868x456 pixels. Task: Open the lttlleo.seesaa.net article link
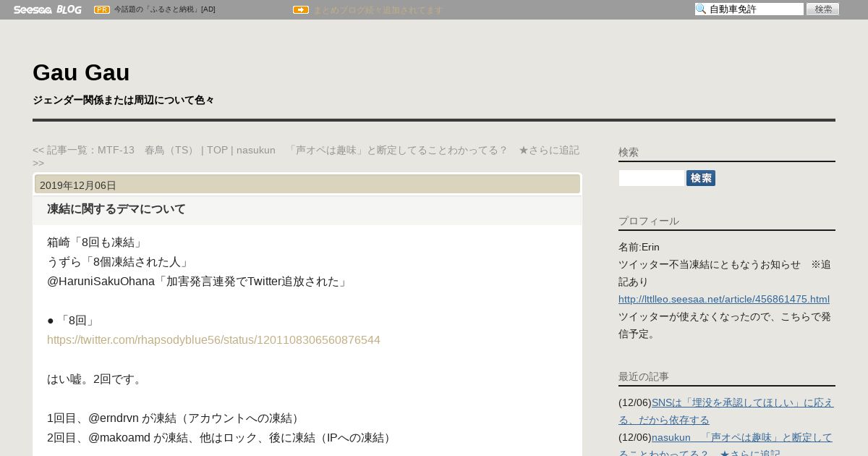[724, 299]
